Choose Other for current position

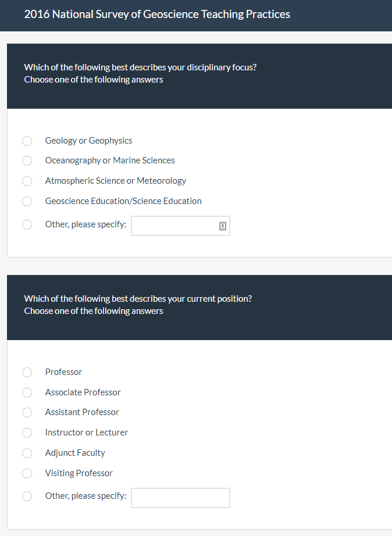27,496
